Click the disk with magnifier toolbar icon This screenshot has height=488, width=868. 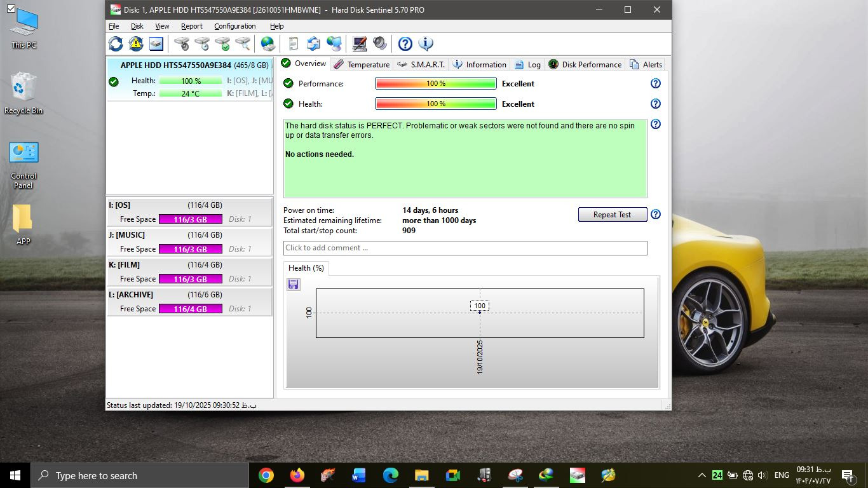[x=243, y=44]
